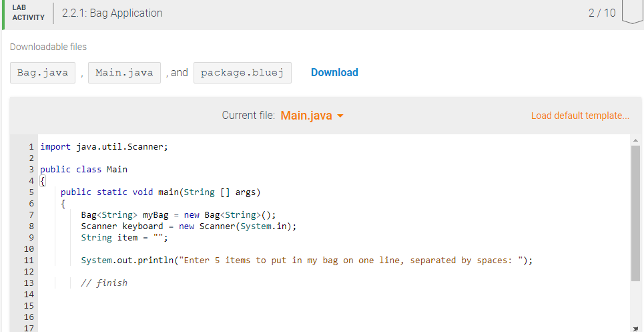Click the Bag.java file chip
The image size is (644, 332).
tap(42, 73)
